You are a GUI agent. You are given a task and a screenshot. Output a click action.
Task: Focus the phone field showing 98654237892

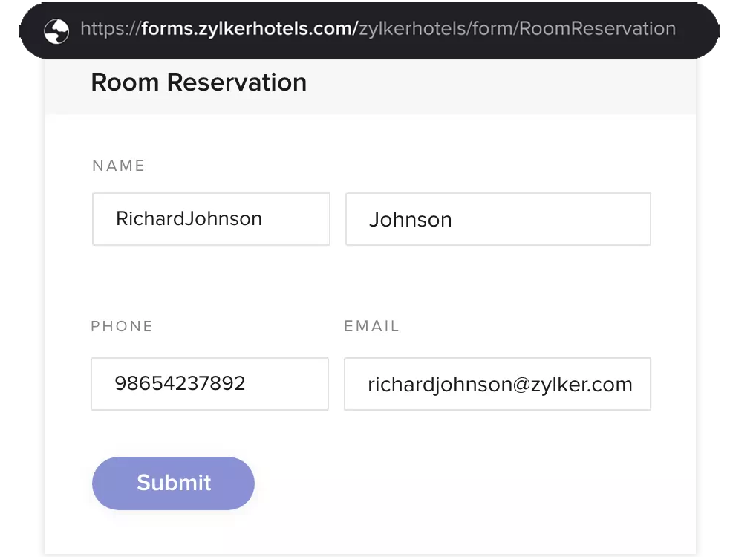(x=209, y=384)
